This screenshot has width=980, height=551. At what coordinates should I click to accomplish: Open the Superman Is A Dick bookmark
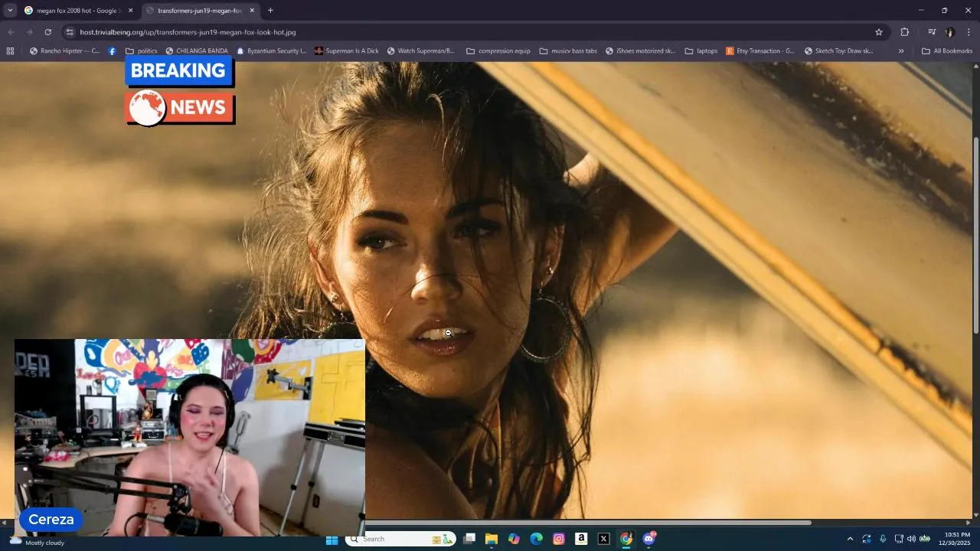coord(346,51)
